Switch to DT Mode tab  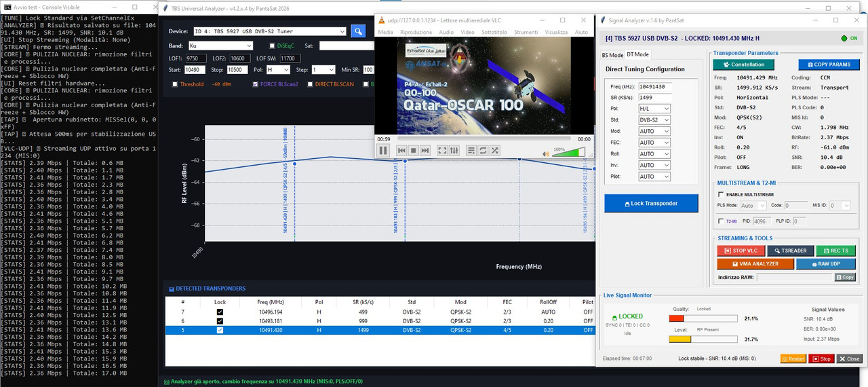click(x=637, y=54)
